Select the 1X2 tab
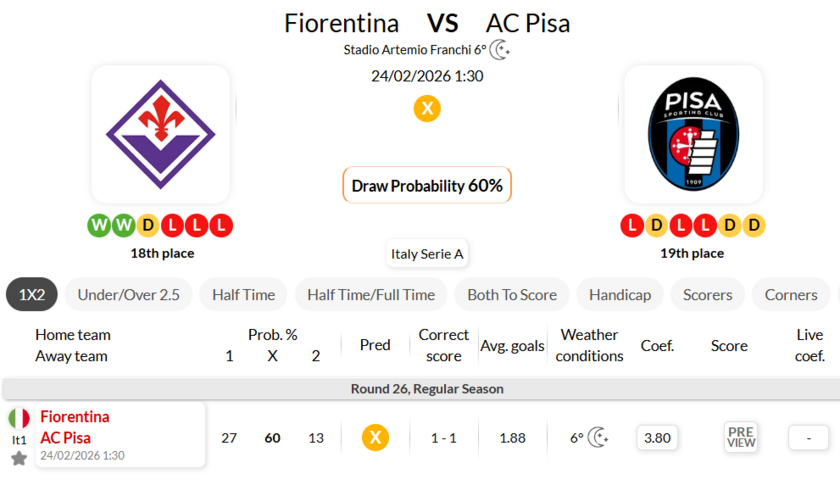840x485 pixels. pos(32,294)
